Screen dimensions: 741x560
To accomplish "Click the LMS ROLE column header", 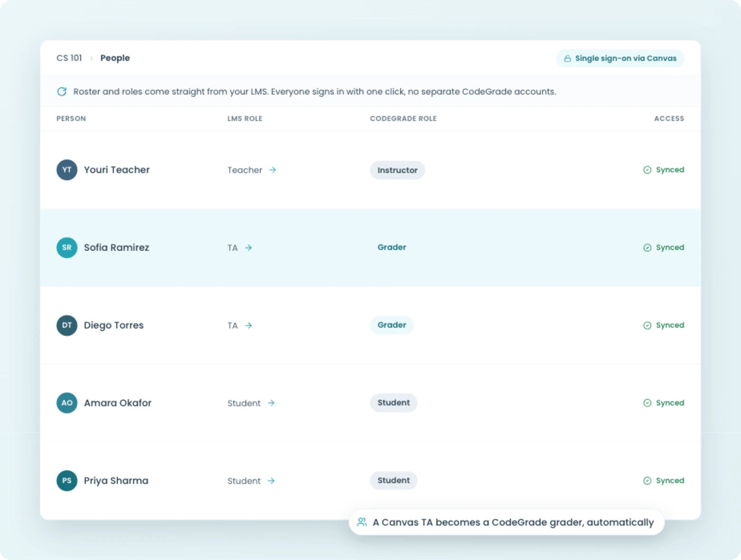I will pyautogui.click(x=245, y=119).
